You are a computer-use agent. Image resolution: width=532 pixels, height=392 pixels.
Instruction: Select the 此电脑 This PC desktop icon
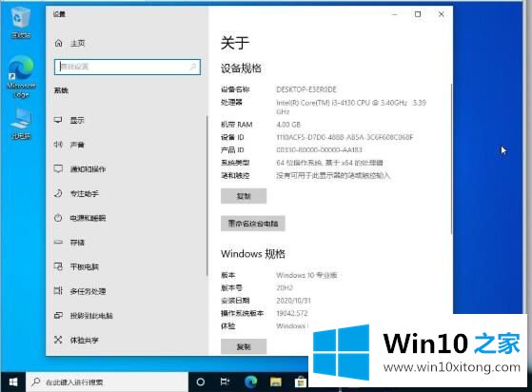click(x=21, y=124)
